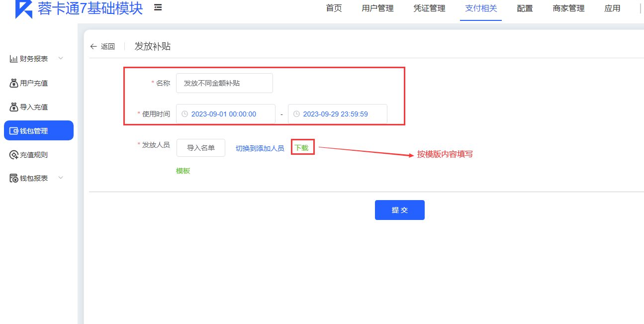Expand the 财务报表 submenu chevron
Screen dimensions: 644x324
[x=61, y=58]
